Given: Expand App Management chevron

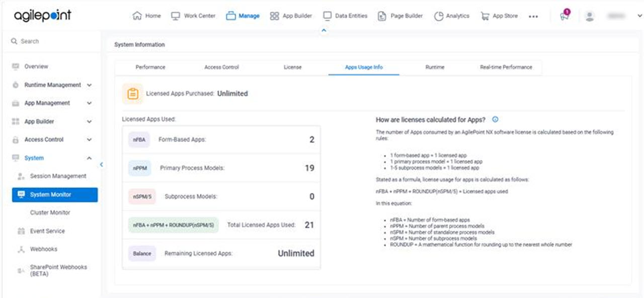Looking at the screenshot, I should click(90, 103).
